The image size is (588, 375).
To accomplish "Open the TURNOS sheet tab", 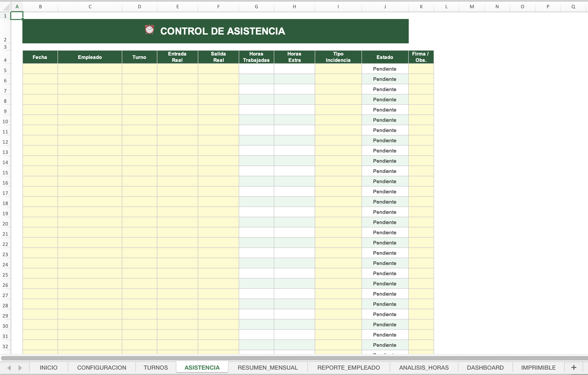I will tap(156, 367).
